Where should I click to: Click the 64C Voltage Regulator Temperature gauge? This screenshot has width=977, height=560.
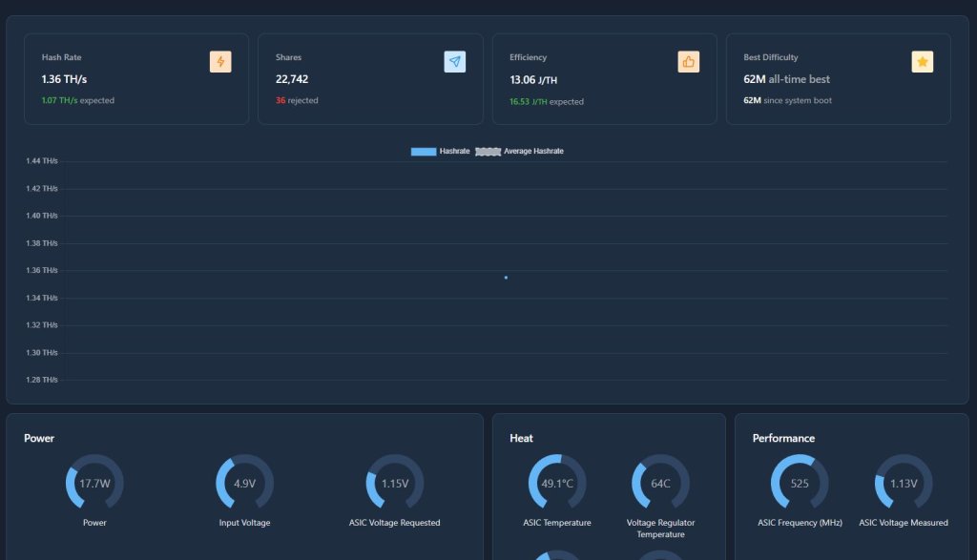pos(660,484)
